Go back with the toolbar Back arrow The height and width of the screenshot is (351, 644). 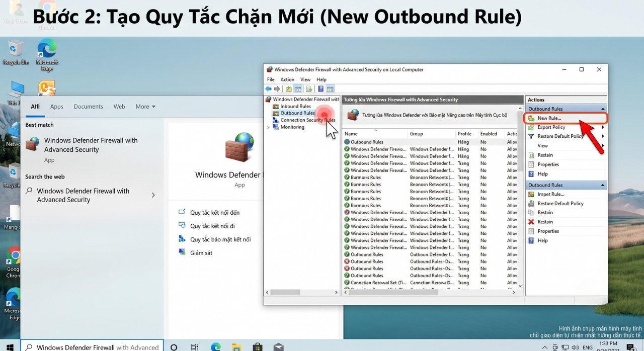(x=269, y=89)
